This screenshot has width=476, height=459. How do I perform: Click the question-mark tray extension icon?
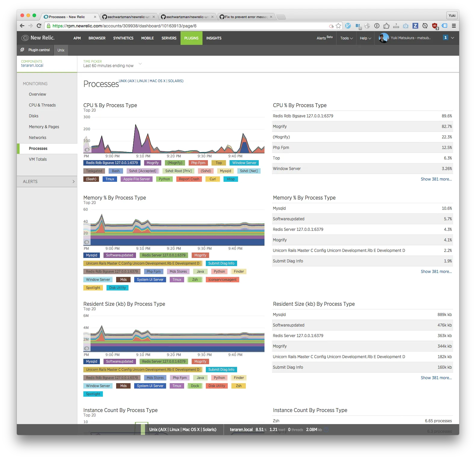pyautogui.click(x=396, y=26)
